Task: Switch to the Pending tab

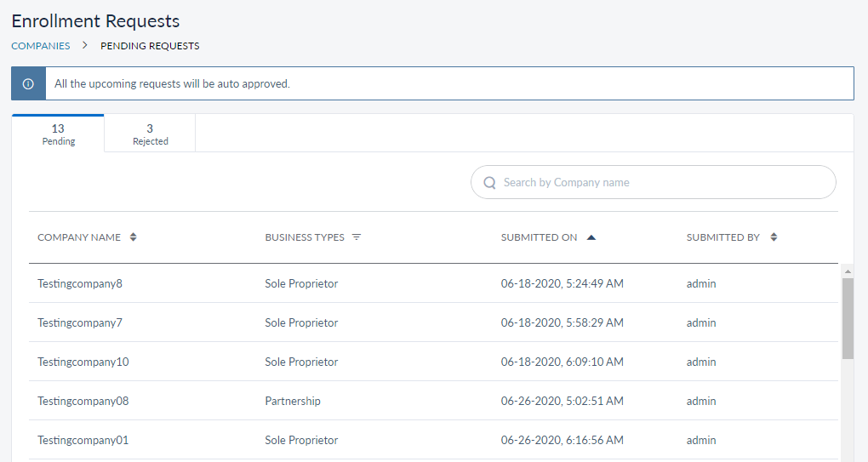Action: (58, 134)
